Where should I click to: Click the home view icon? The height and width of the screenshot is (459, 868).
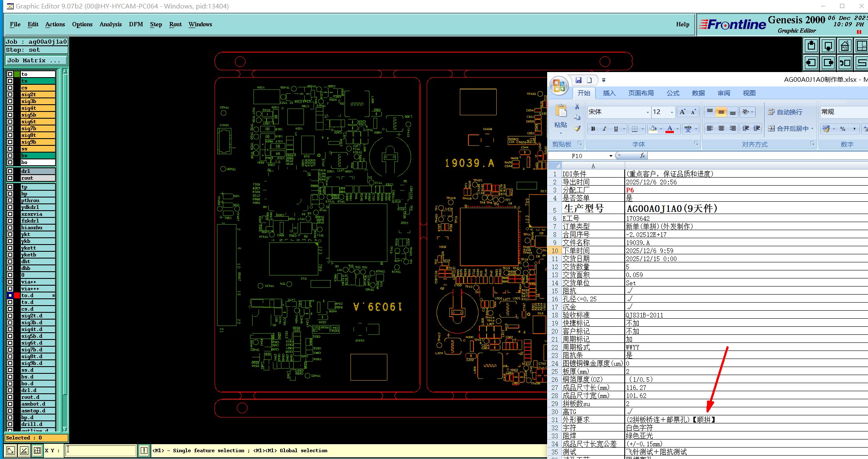tap(845, 46)
